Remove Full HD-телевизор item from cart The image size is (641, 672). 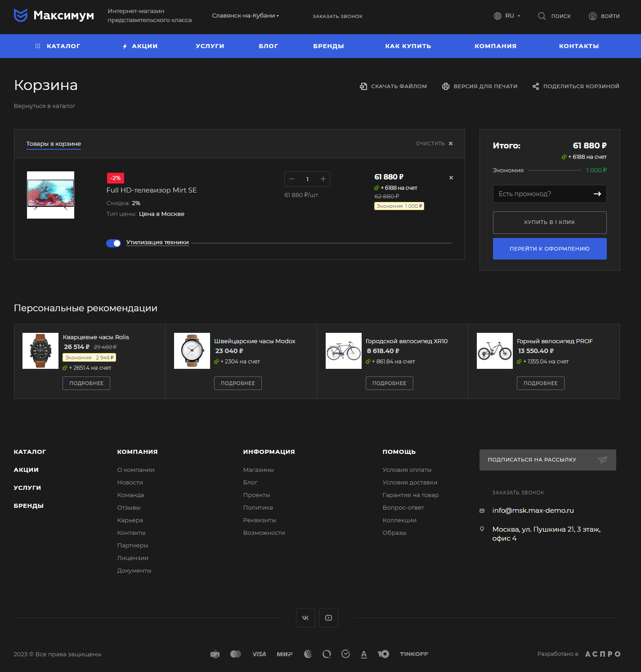pyautogui.click(x=451, y=178)
